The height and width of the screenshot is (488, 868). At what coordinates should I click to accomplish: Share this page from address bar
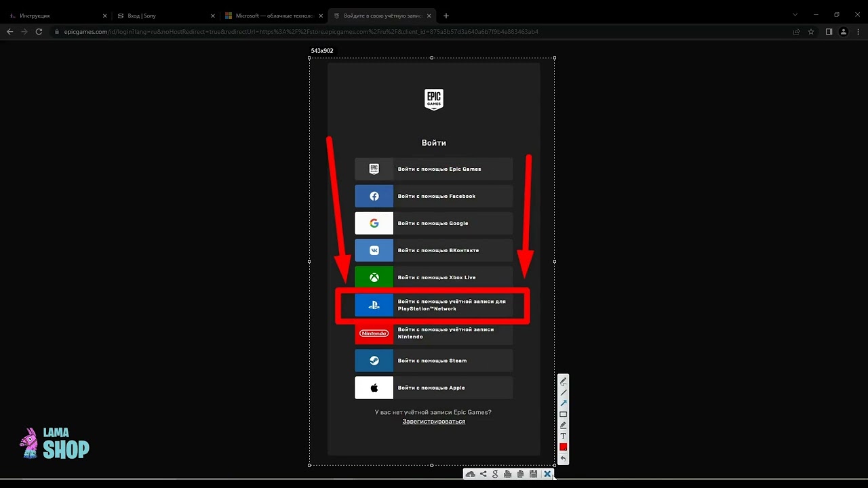[797, 32]
